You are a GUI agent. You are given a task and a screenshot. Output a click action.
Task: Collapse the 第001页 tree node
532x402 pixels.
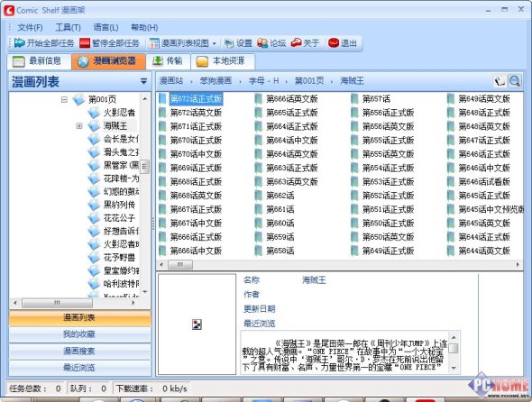[64, 99]
